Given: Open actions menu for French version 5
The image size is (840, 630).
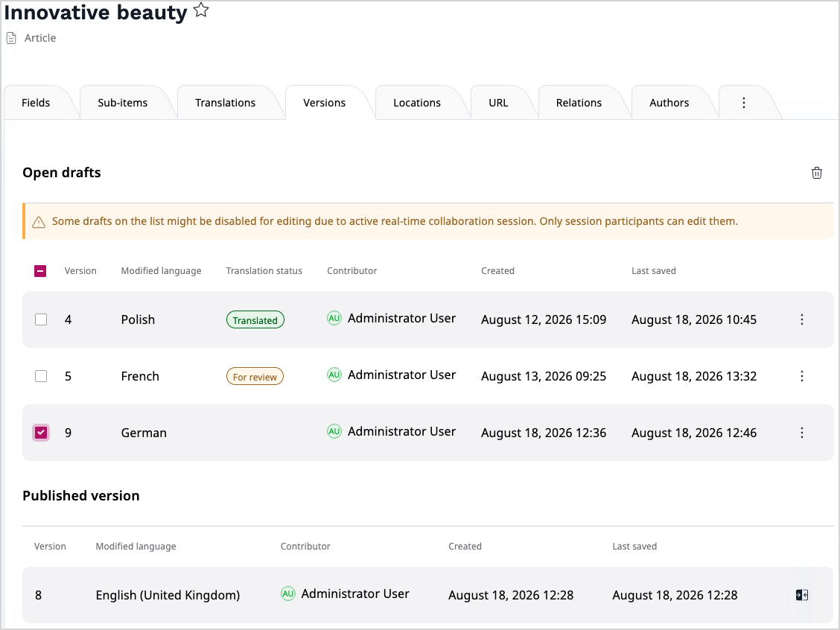Looking at the screenshot, I should pos(801,376).
